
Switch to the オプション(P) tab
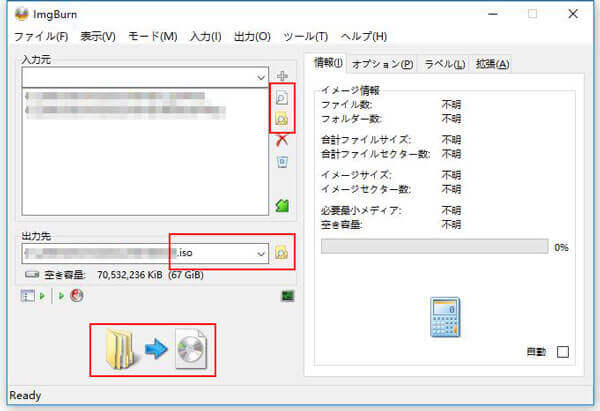tap(382, 64)
